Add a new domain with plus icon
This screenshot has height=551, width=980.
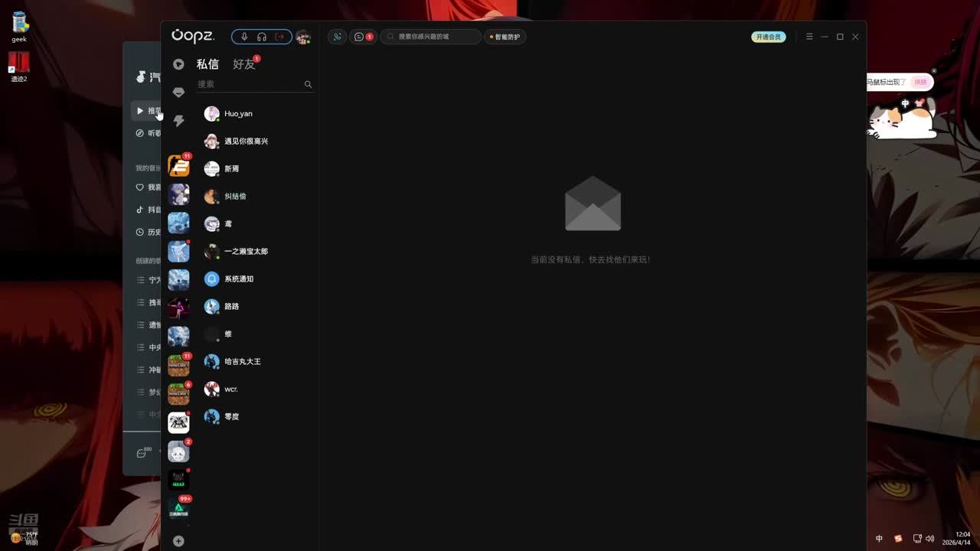[x=178, y=541]
